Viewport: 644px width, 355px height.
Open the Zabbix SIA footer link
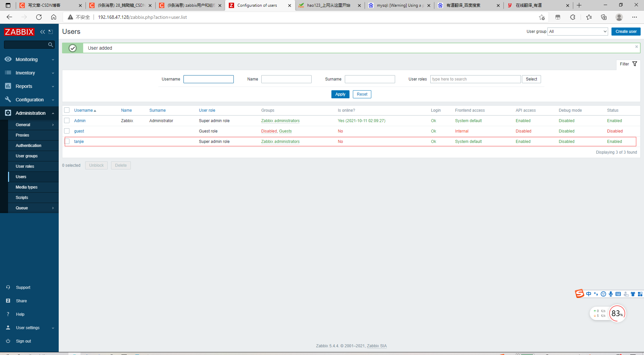point(377,346)
